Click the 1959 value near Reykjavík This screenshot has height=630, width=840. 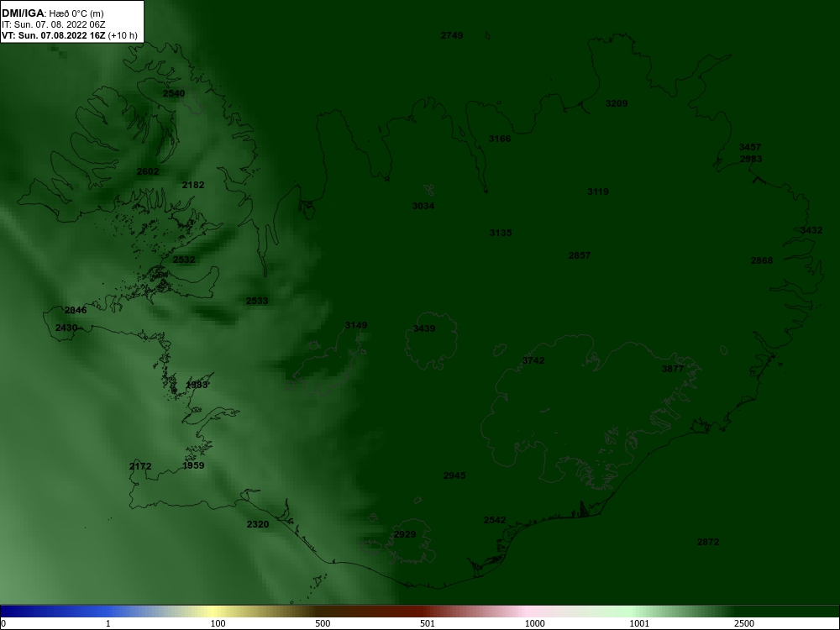[193, 465]
